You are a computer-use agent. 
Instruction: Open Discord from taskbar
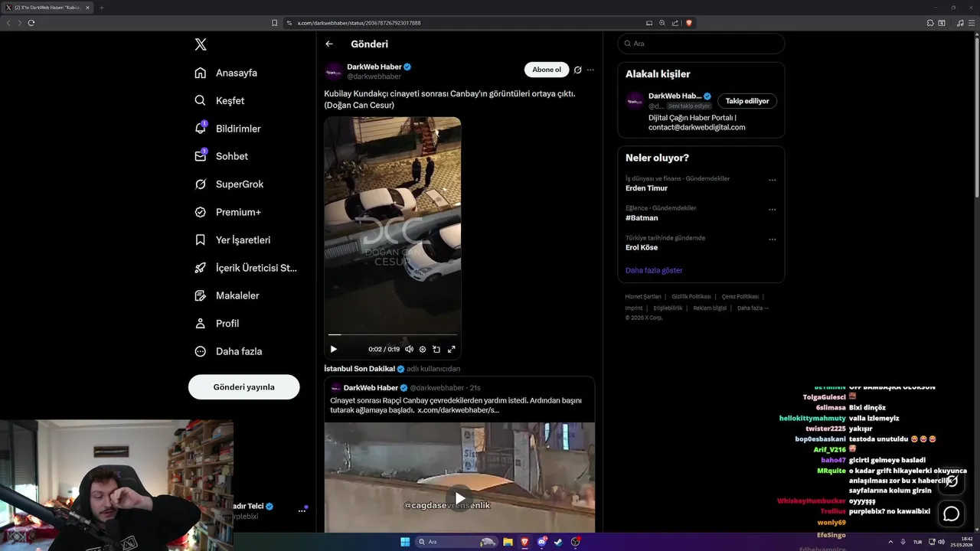541,542
